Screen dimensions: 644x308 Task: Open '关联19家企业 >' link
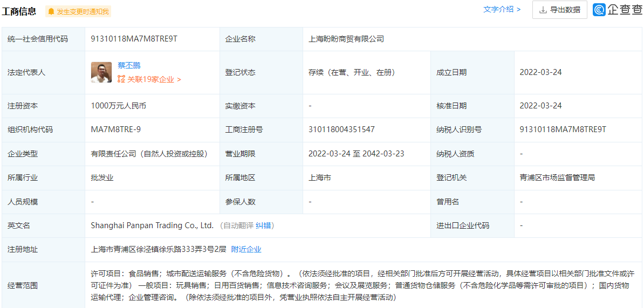click(x=154, y=79)
